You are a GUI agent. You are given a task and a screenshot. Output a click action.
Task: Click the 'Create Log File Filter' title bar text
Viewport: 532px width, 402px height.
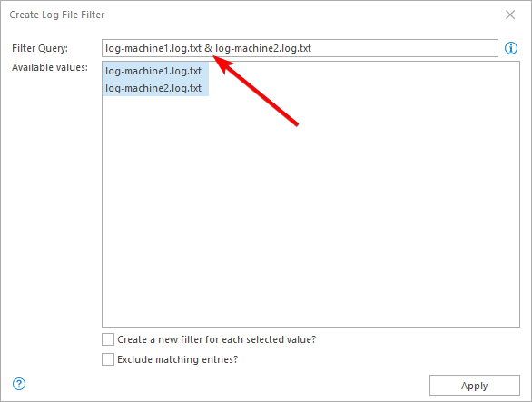[x=56, y=15]
